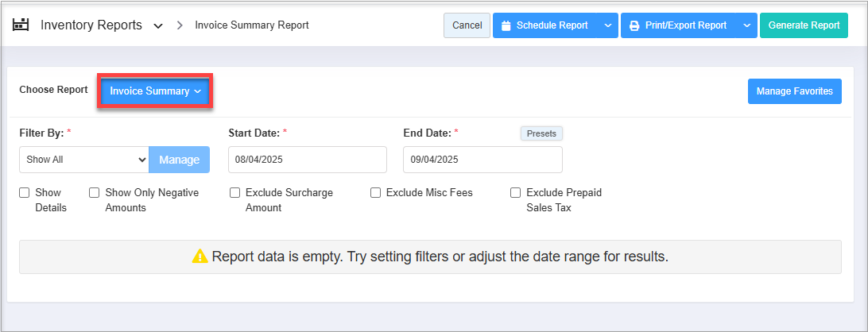Image resolution: width=868 pixels, height=332 pixels.
Task: Open the Invoice Summary report dropdown
Action: click(x=155, y=91)
